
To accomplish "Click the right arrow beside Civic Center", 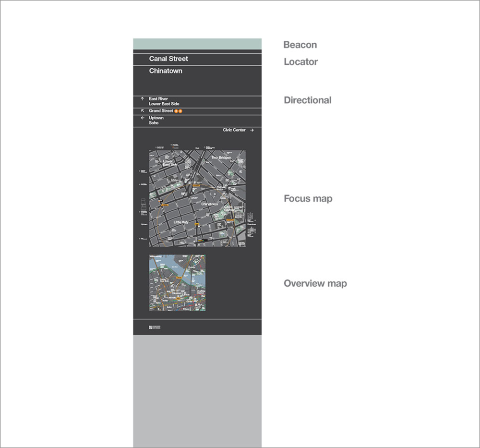I will point(252,130).
